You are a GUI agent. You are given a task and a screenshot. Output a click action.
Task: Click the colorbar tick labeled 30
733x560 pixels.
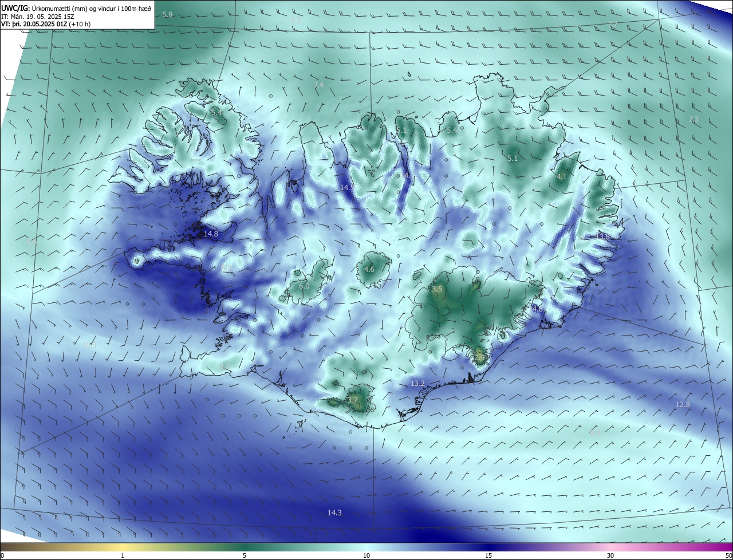[610, 555]
